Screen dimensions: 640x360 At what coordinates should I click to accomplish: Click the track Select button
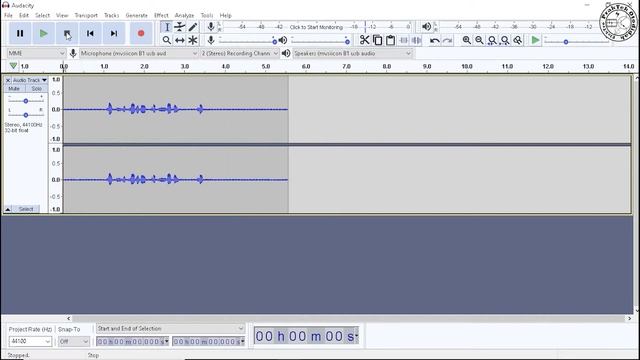coord(26,209)
